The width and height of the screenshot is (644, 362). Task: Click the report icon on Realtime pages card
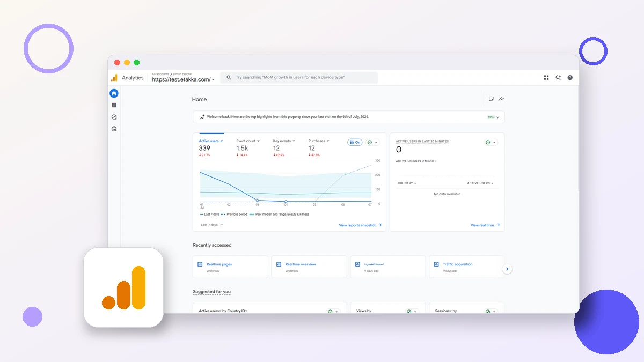point(200,264)
